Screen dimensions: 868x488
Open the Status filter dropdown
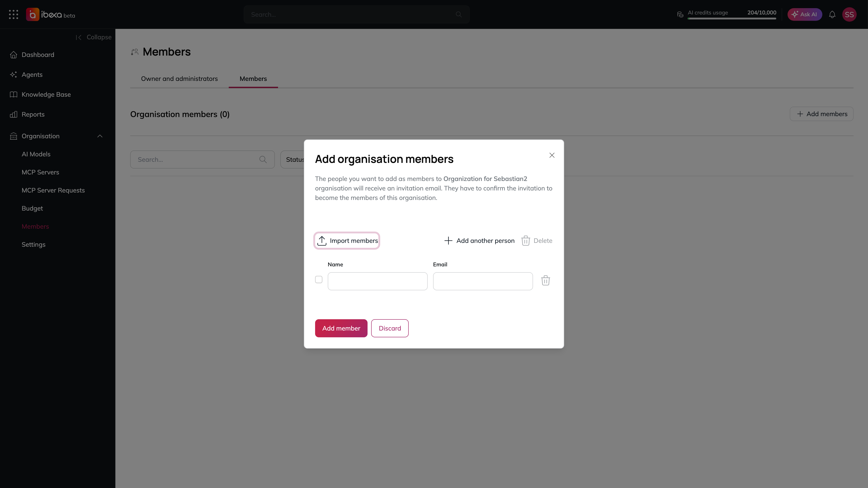point(292,160)
